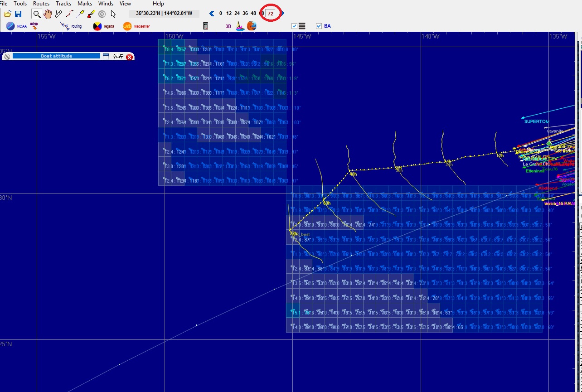Image resolution: width=582 pixels, height=392 pixels.
Task: Open the regatta module
Action: [104, 26]
